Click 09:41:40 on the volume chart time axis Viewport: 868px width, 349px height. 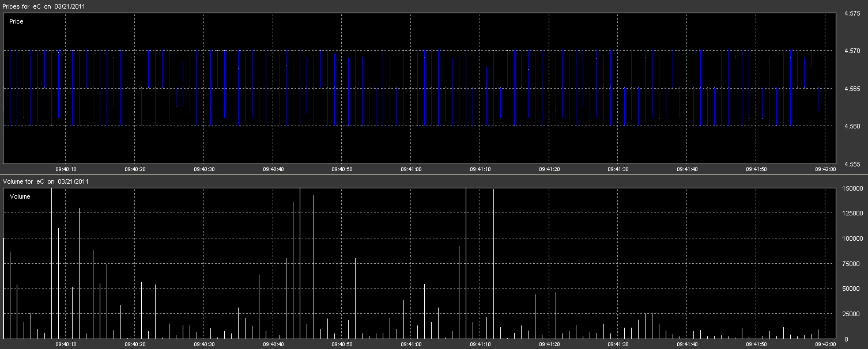[687, 344]
